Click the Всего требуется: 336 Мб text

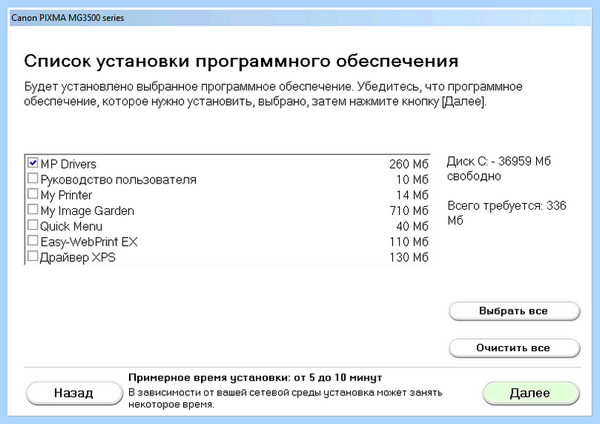tap(507, 213)
